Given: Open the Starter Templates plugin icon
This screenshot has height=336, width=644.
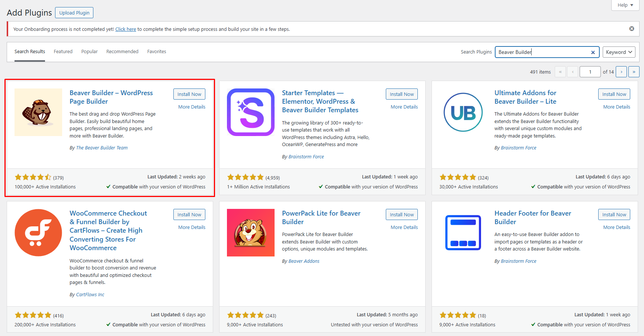Looking at the screenshot, I should tap(251, 112).
